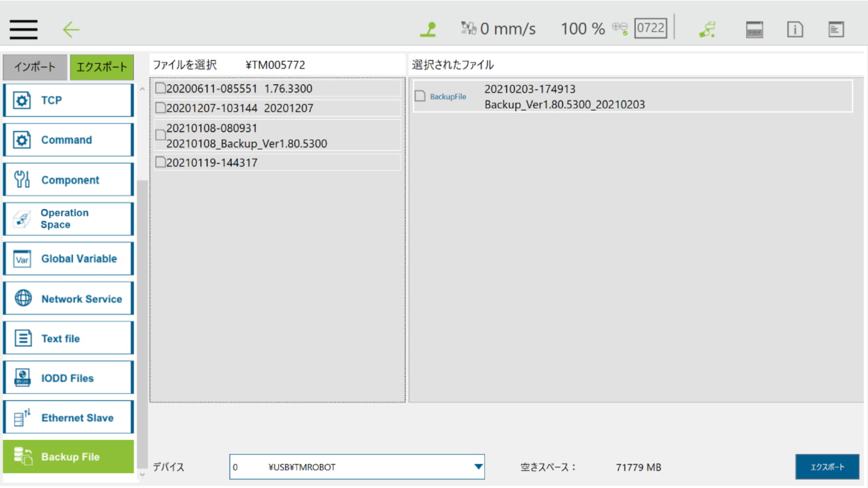
Task: Click the sidebar scrollbar thumb
Action: point(142,324)
